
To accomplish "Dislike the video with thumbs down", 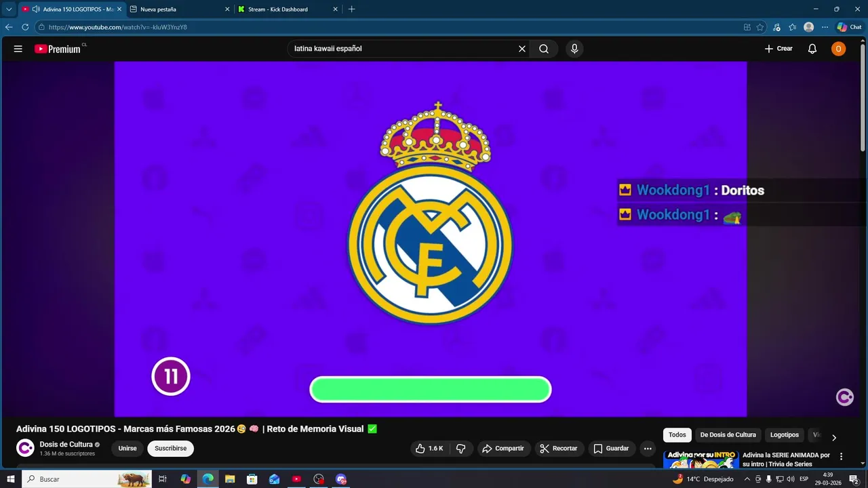I will click(461, 449).
